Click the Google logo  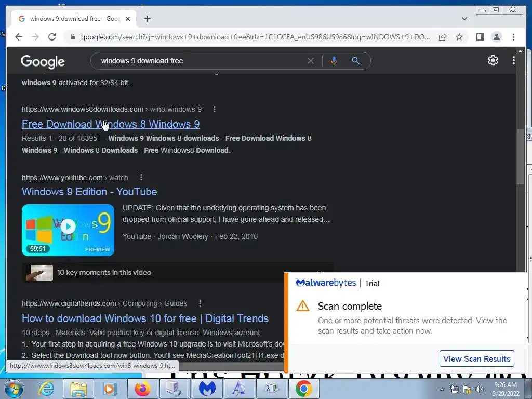[43, 61]
